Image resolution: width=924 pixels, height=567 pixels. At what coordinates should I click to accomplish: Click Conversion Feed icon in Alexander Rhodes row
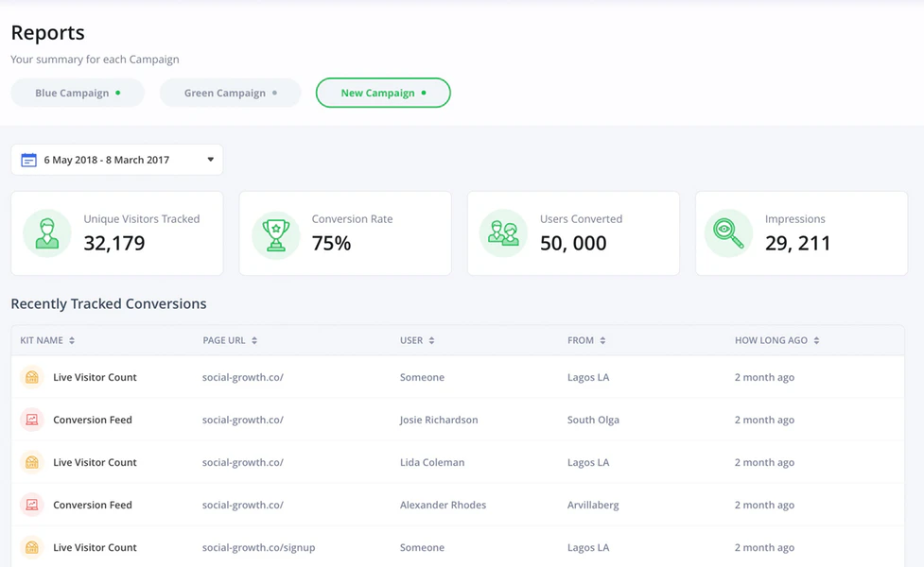pyautogui.click(x=32, y=505)
